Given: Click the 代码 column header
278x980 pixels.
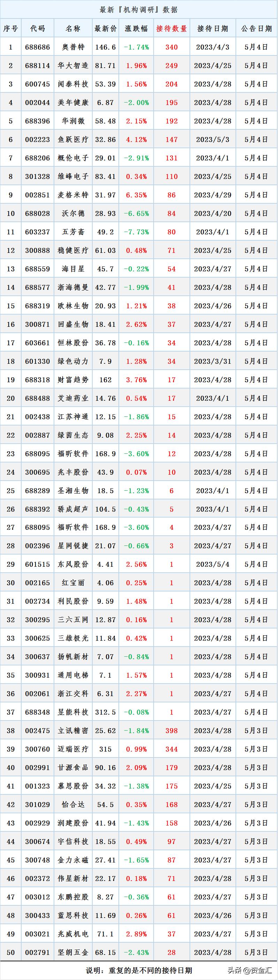Looking at the screenshot, I should click(38, 29).
